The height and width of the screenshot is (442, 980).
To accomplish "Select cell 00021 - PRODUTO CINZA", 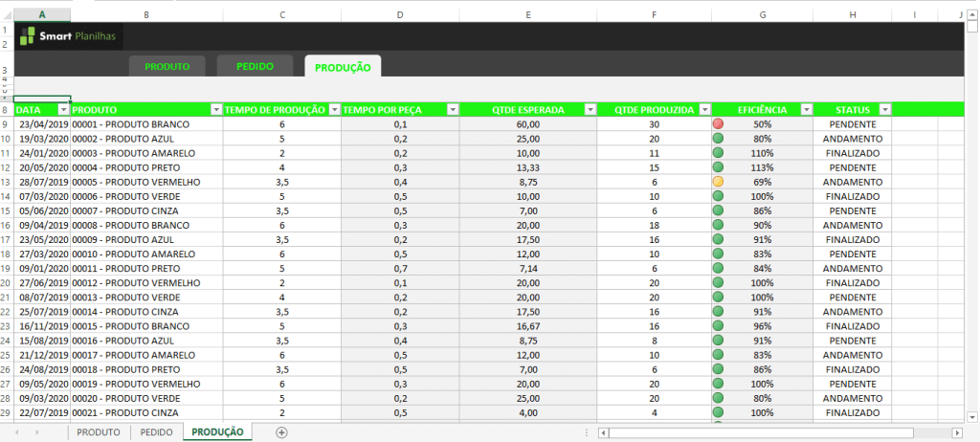I will pos(146,412).
